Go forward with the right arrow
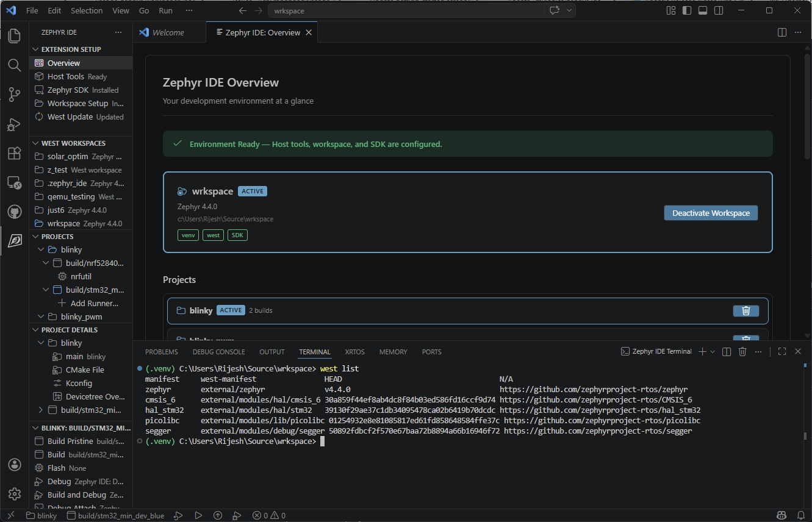Screen dimensions: 812x522 coord(259,11)
